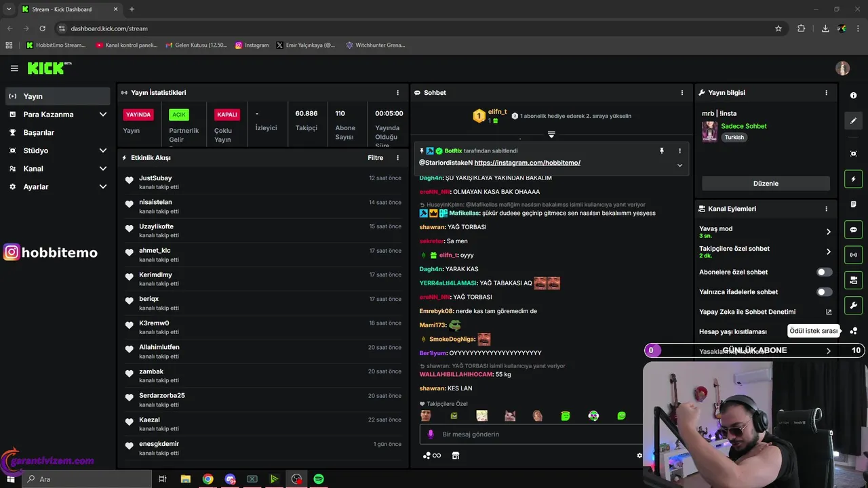Image resolution: width=868 pixels, height=488 pixels.
Task: Open the pinned message three-dot menu
Action: (x=679, y=151)
